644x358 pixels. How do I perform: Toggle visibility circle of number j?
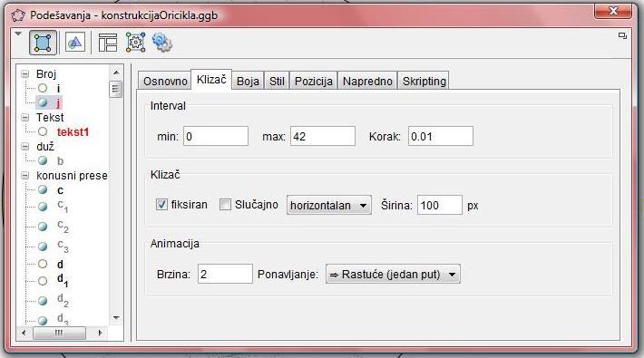(x=43, y=102)
